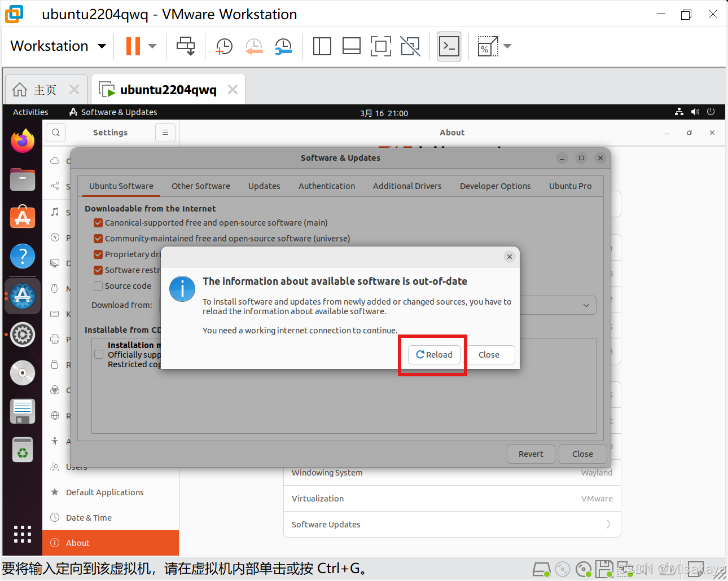
Task: Show Applications grid at dock bottom
Action: click(23, 534)
